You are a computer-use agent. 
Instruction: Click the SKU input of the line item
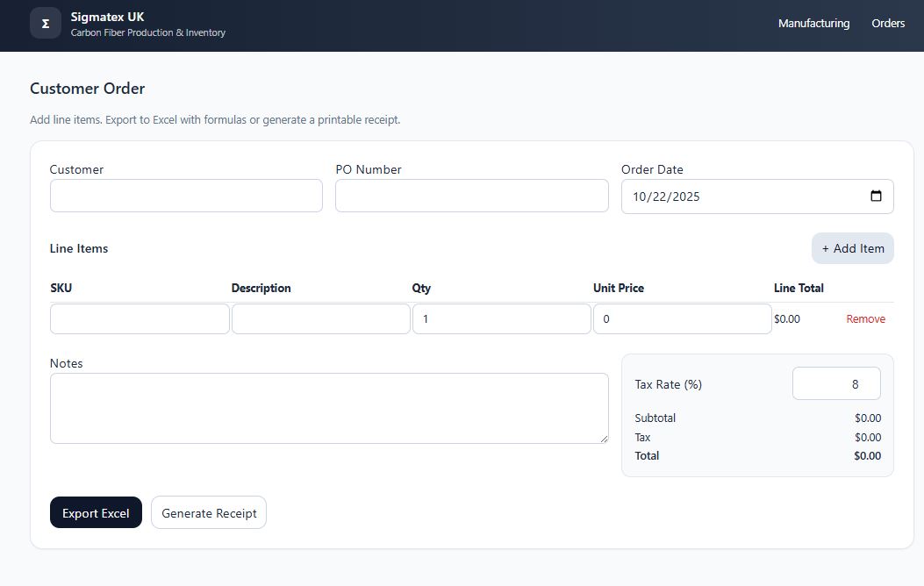(x=140, y=318)
